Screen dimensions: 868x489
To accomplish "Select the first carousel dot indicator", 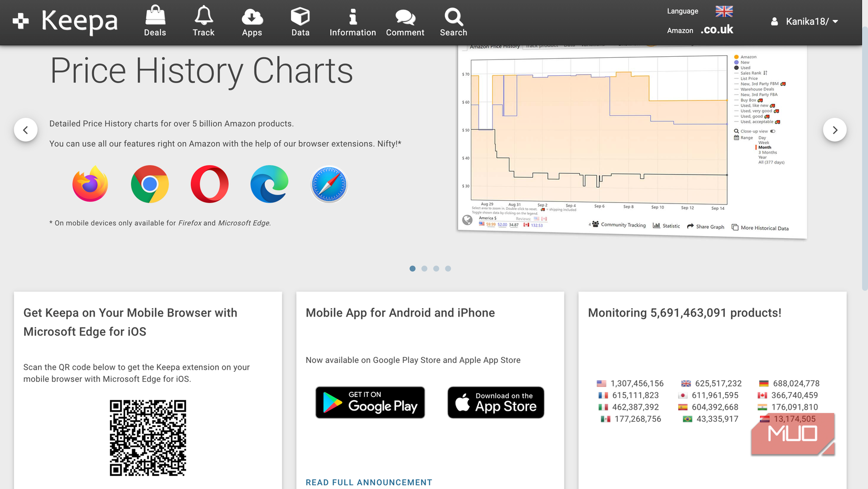I will (x=412, y=269).
